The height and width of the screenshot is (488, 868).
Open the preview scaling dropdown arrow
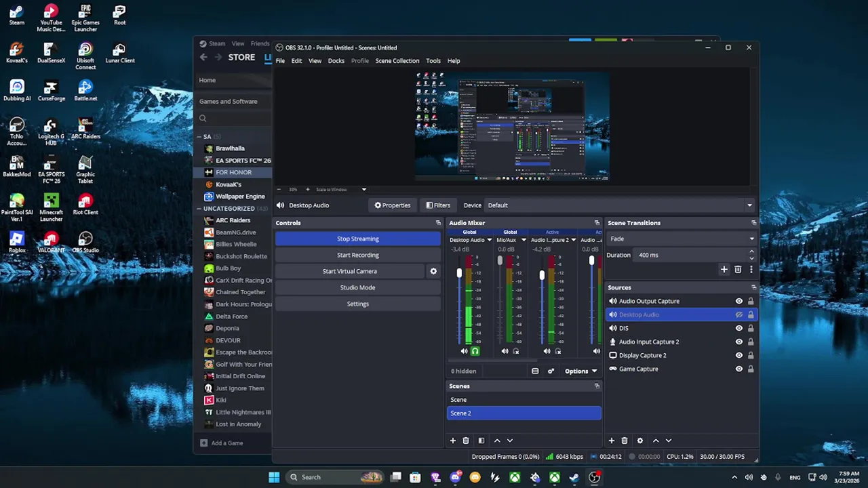tap(363, 190)
